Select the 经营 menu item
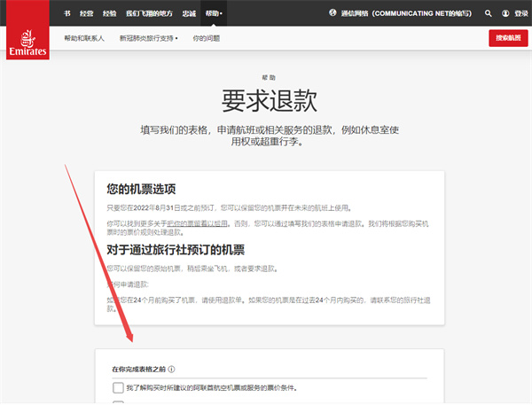Viewport: 532px width, 405px height. coord(86,14)
